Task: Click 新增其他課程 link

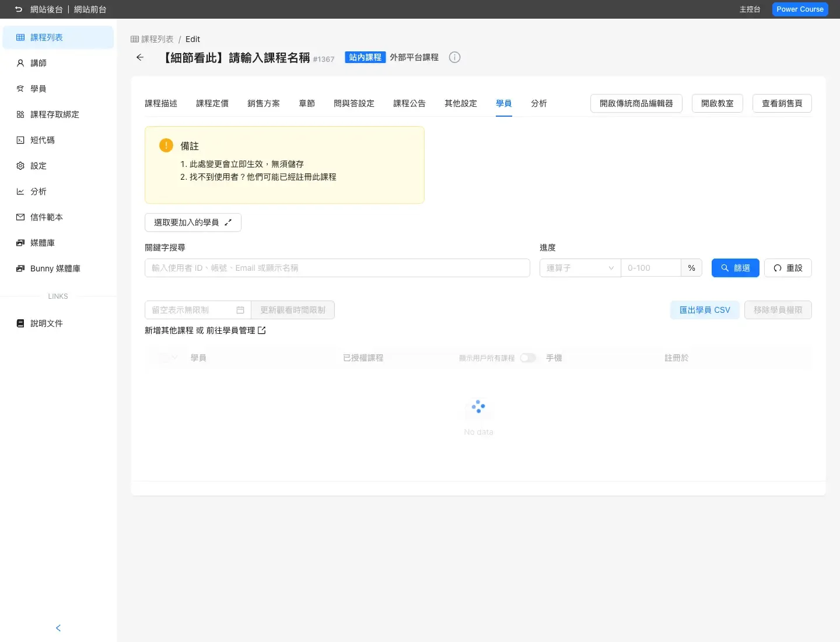Action: click(x=169, y=330)
